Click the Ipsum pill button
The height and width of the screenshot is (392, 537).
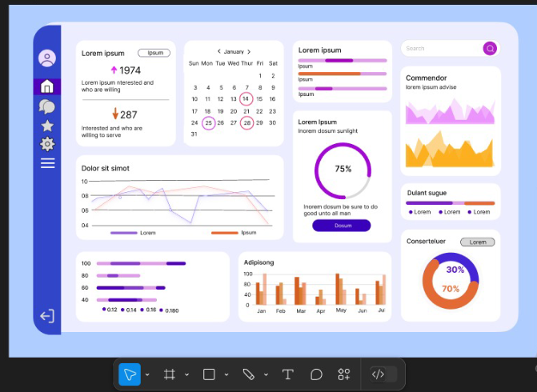point(154,53)
